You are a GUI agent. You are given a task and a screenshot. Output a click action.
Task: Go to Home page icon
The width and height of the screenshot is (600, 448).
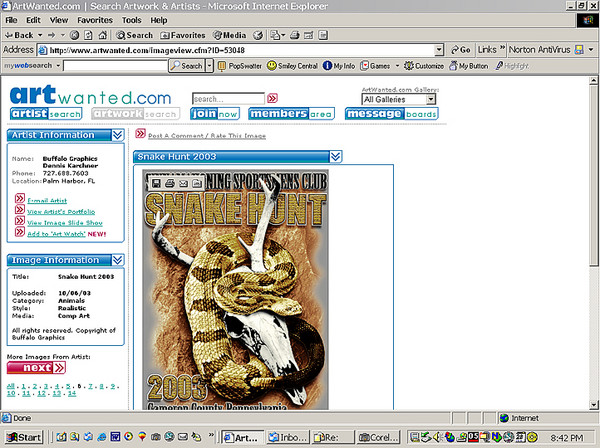[102, 35]
